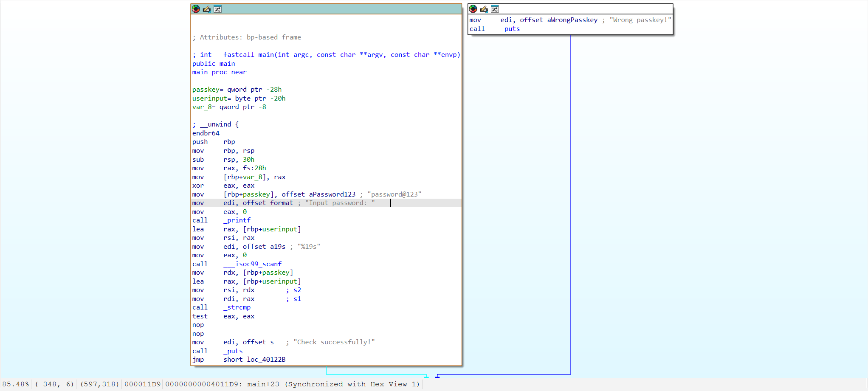The image size is (868, 391).
Task: Click 'sub rsp, 30h' instruction
Action: click(223, 160)
